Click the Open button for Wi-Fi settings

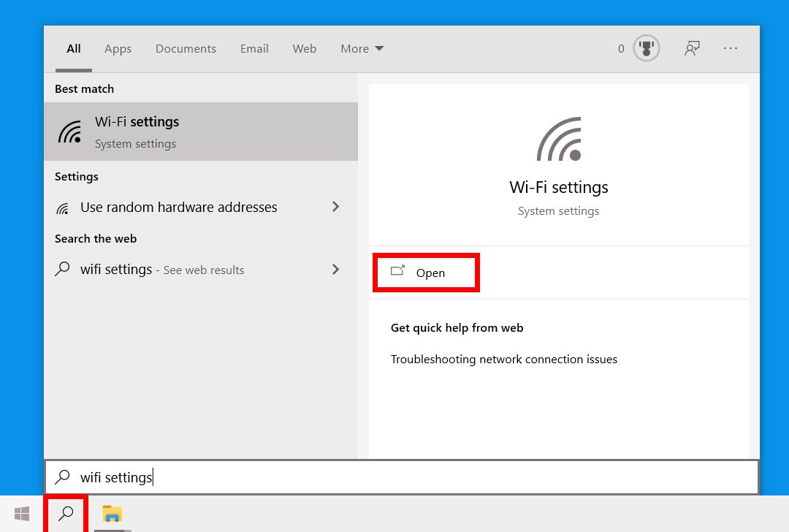[x=426, y=273]
